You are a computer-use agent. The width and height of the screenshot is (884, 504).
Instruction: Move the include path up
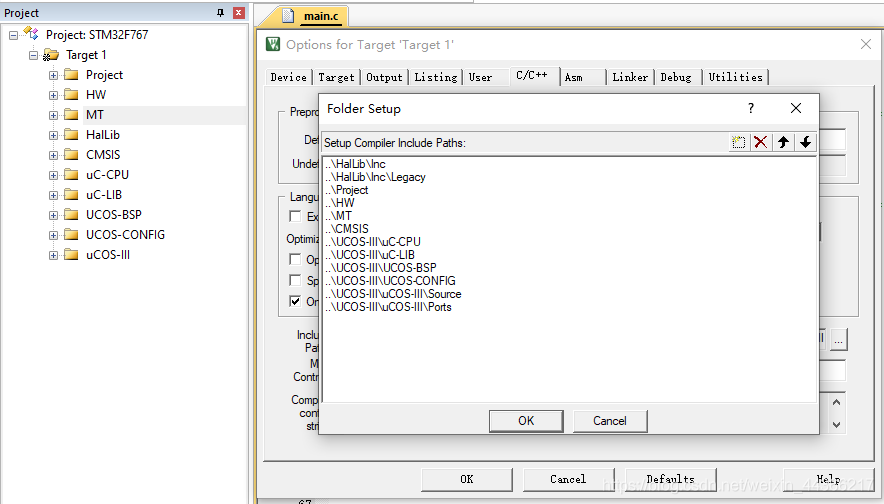[783, 142]
